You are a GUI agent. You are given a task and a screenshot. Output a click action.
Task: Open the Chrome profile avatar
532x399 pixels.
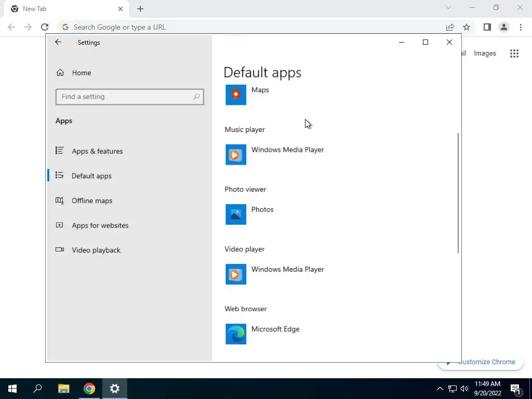(504, 27)
